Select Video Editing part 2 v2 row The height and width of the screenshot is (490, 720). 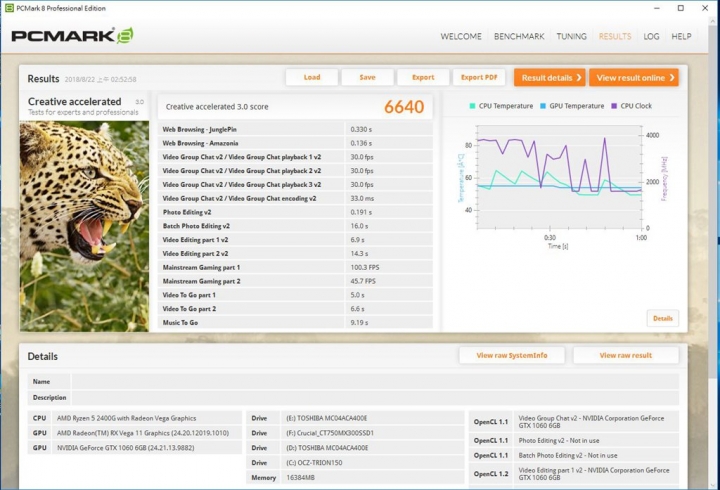click(x=295, y=253)
